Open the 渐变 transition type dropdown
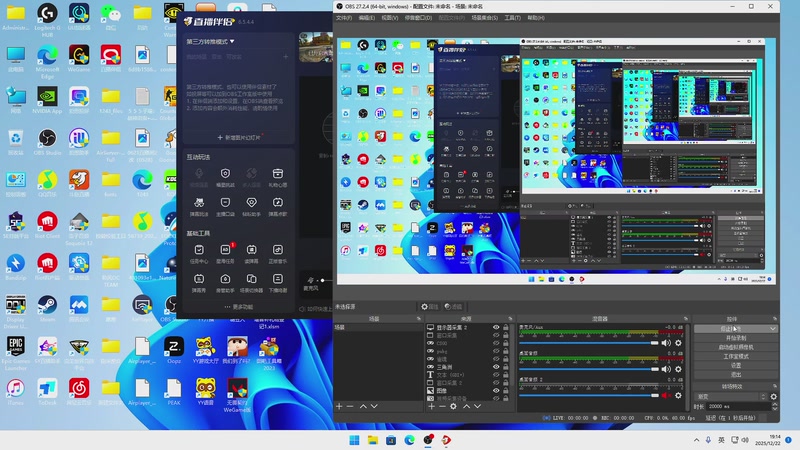 pos(731,396)
